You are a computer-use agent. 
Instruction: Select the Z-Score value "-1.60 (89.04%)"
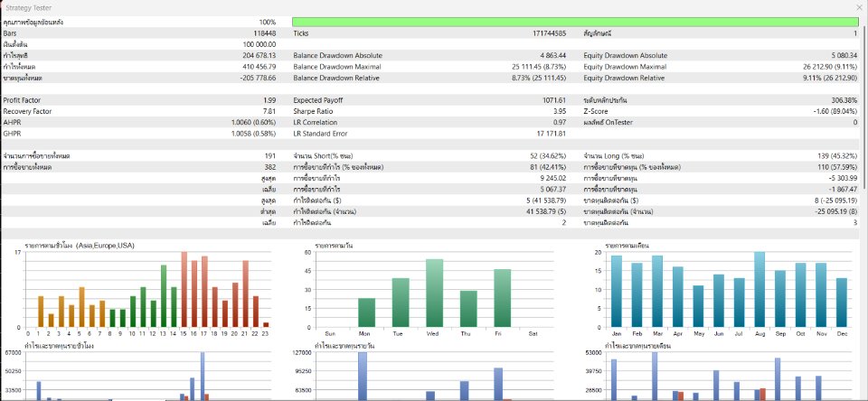pos(835,111)
